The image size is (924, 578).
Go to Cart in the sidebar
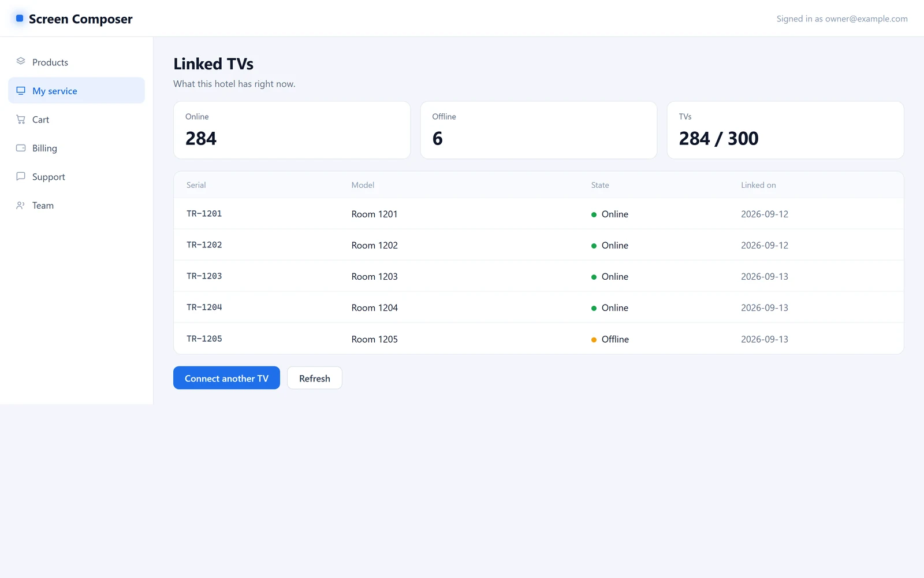click(76, 120)
